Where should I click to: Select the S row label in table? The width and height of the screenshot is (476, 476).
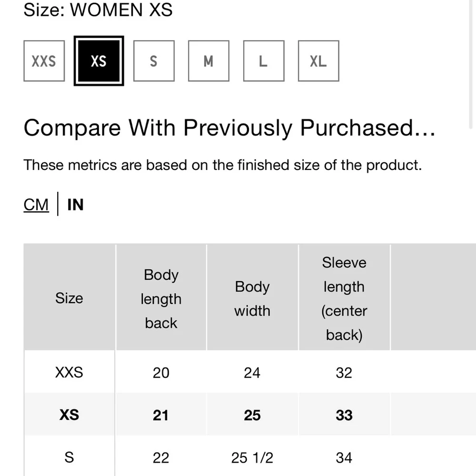coord(69,457)
